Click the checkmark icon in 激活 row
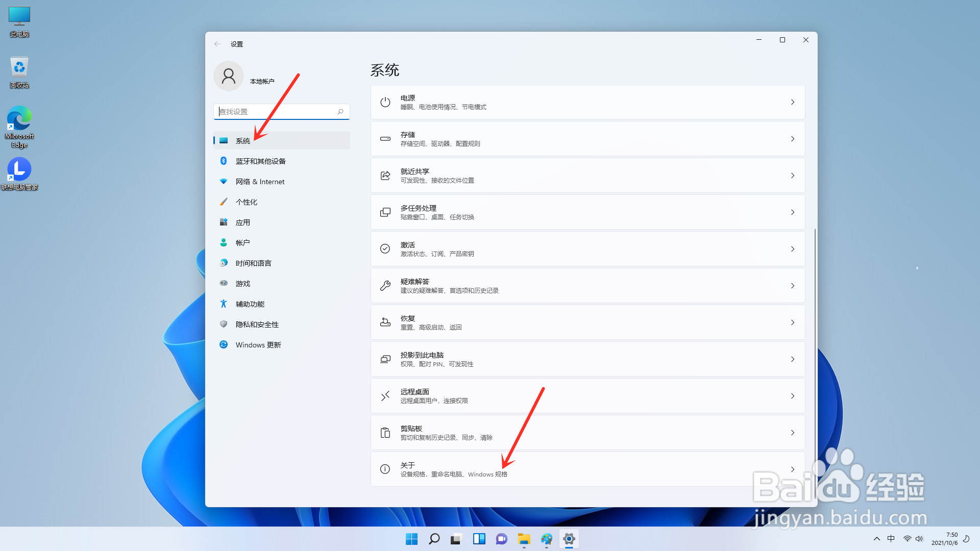This screenshot has width=980, height=551. (385, 249)
